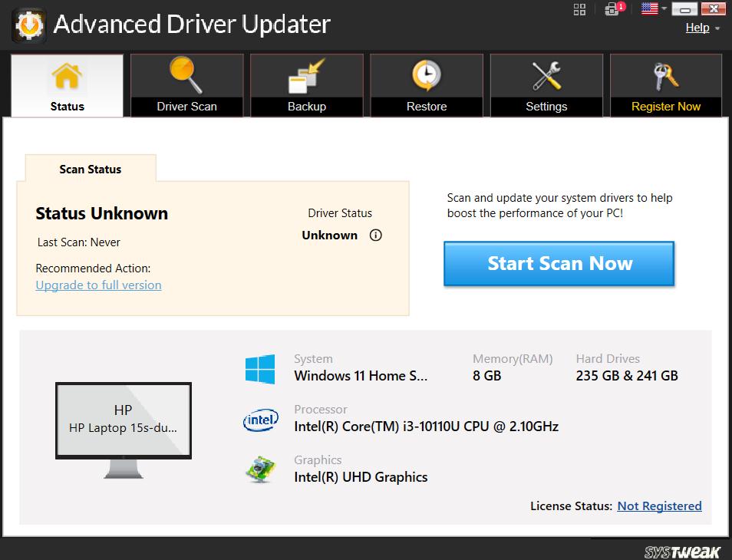Open the Status home tab

67,85
